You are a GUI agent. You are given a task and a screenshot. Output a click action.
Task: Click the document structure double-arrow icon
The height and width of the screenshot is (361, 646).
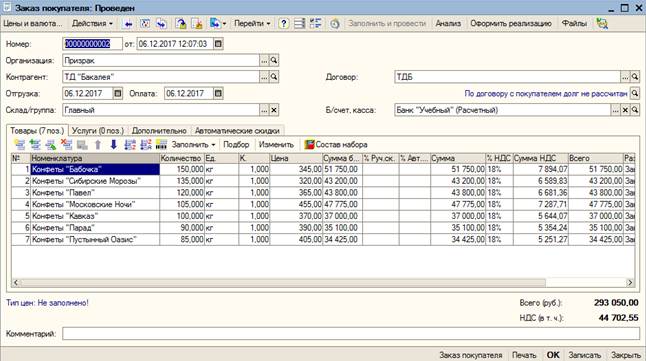[161, 24]
